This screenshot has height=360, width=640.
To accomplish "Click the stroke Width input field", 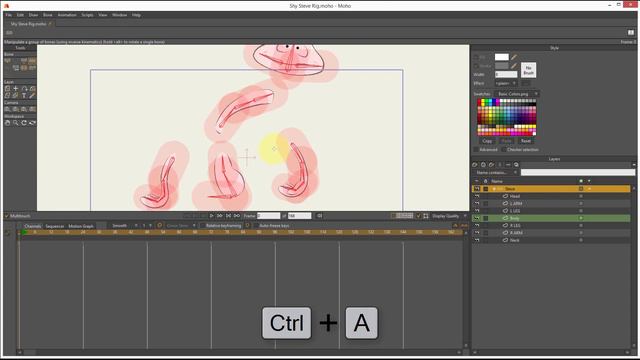I will click(506, 74).
